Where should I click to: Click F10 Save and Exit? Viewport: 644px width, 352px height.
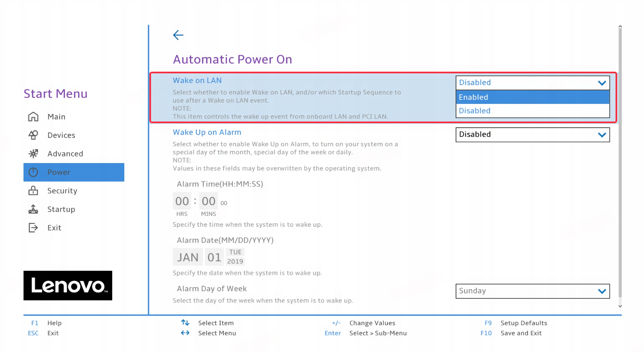511,333
